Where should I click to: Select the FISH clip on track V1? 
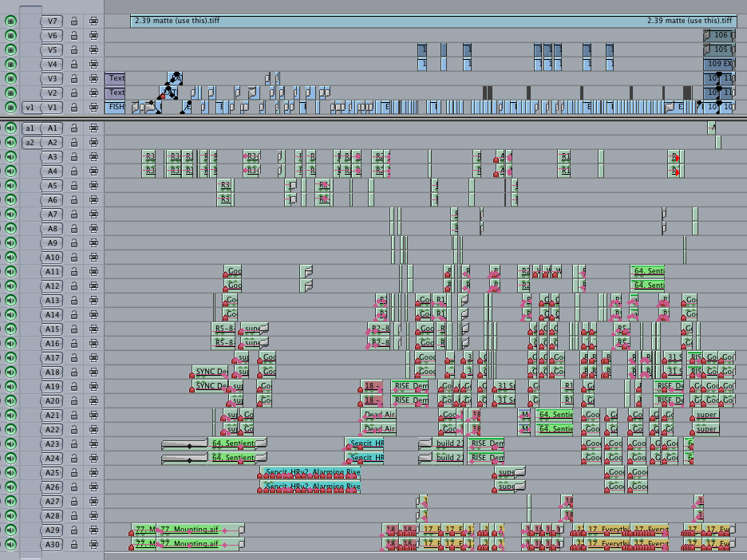click(115, 107)
